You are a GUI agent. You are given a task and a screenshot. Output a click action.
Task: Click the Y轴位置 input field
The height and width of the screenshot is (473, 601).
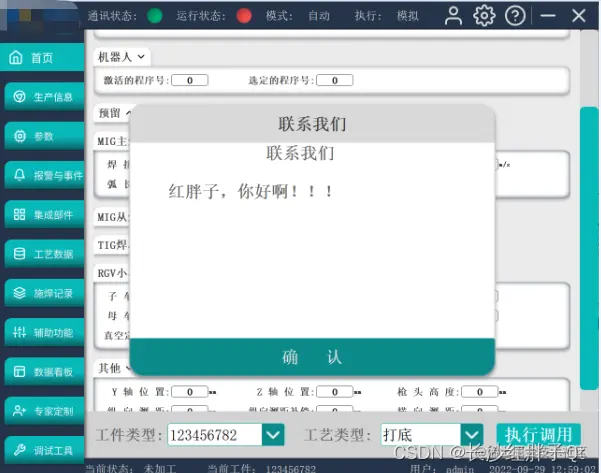[x=190, y=392]
